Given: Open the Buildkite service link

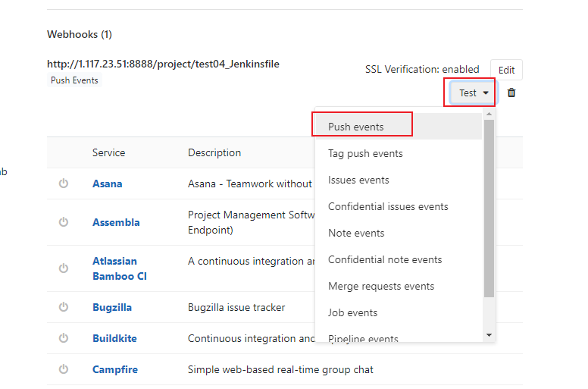Looking at the screenshot, I should [114, 338].
